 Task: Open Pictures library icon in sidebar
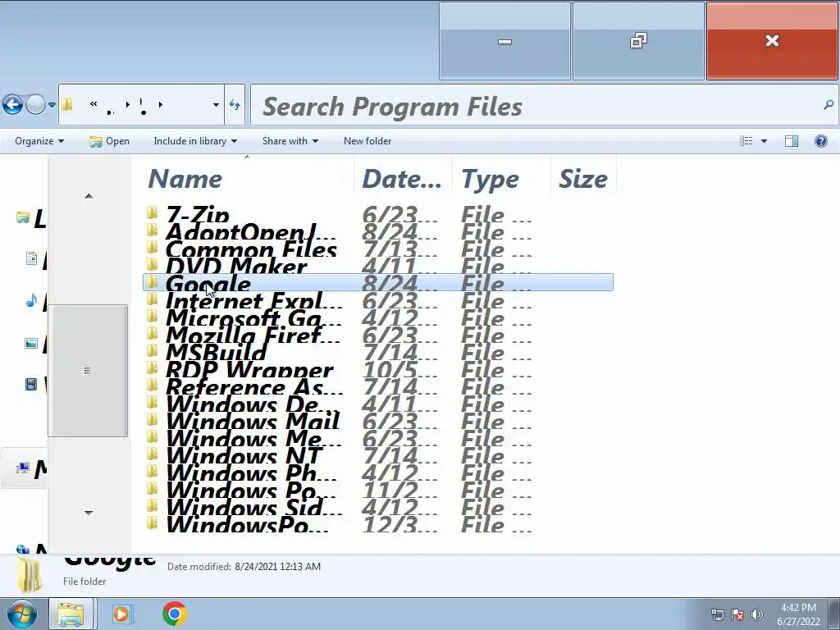31,343
